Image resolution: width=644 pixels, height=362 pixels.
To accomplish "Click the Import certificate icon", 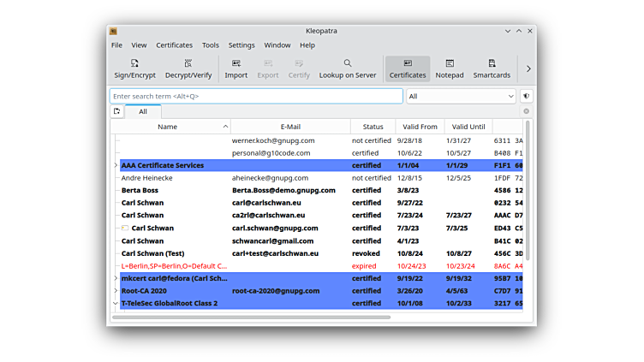I will tap(236, 68).
